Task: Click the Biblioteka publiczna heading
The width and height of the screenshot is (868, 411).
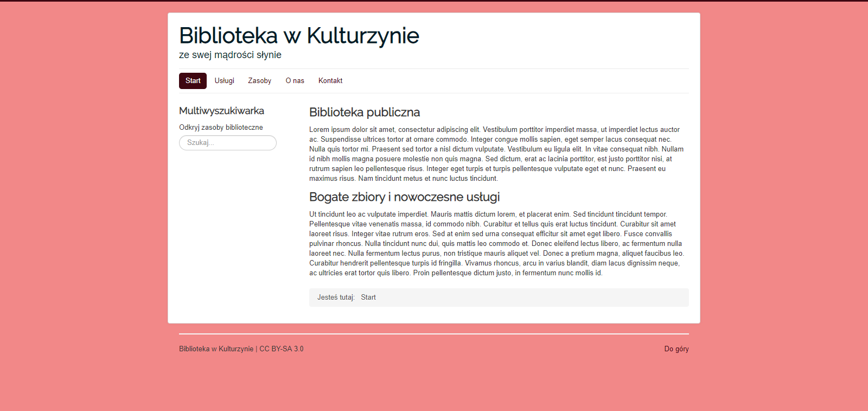Action: point(365,112)
